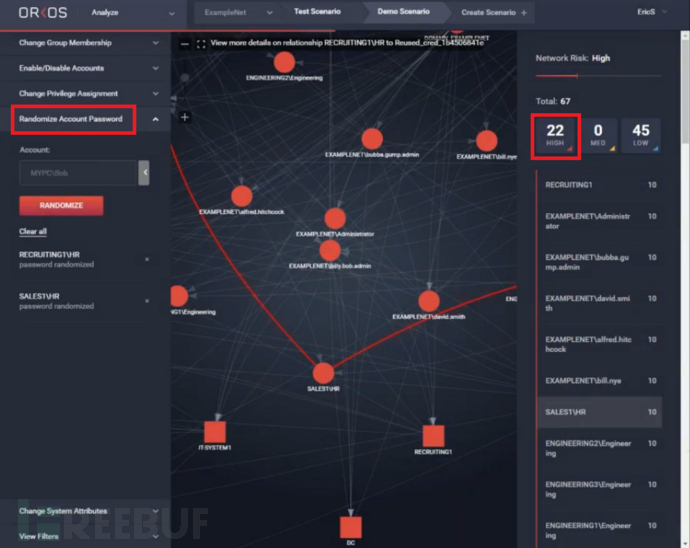Expand Change Group Membership section

click(85, 43)
